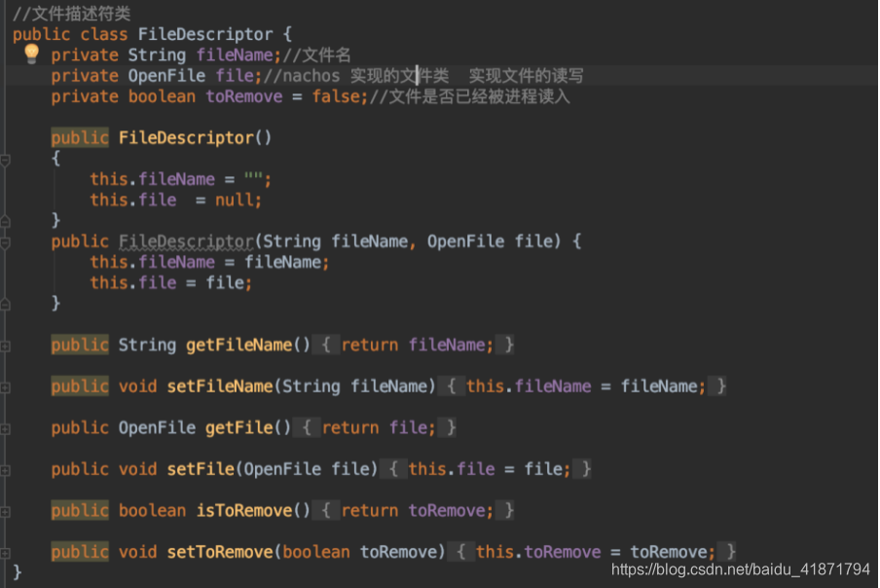Viewport: 880px width, 588px height.
Task: Expand the folded isToRemove() method via gutter
Action: click(x=5, y=512)
